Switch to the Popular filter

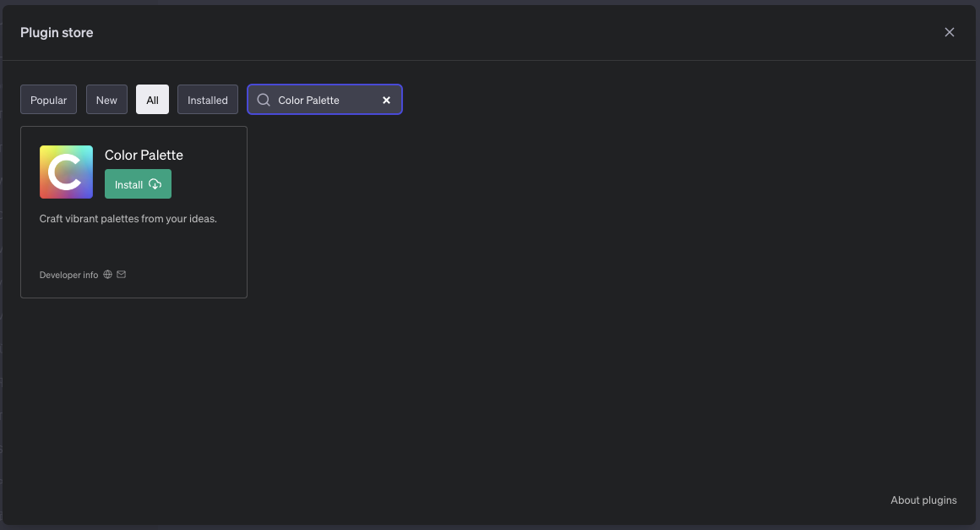[x=49, y=100]
